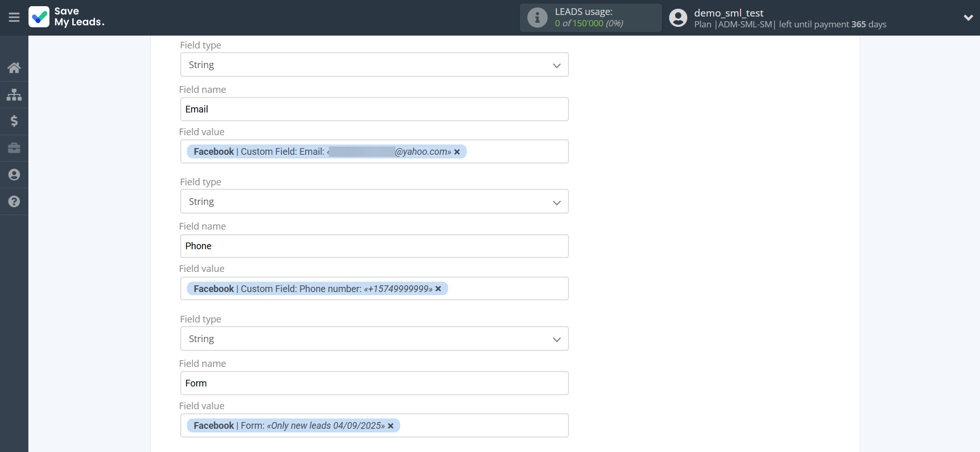Remove the Facebook Email tag from the field value

(457, 152)
